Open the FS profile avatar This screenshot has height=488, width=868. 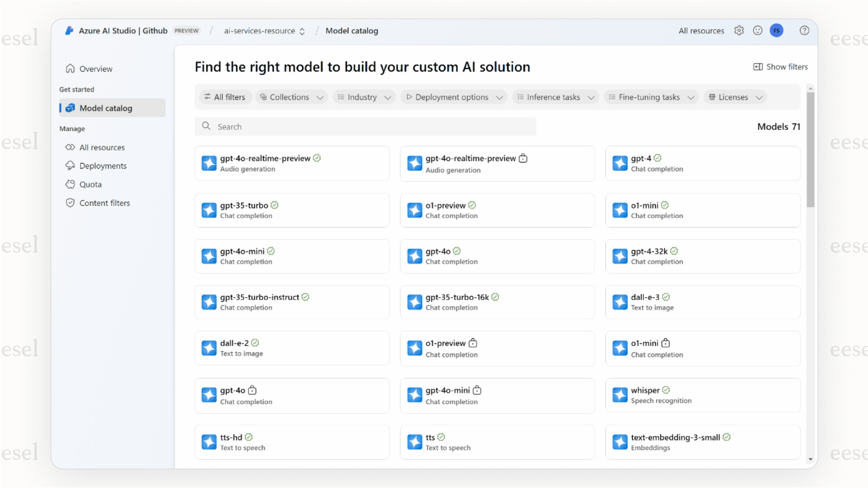(777, 30)
